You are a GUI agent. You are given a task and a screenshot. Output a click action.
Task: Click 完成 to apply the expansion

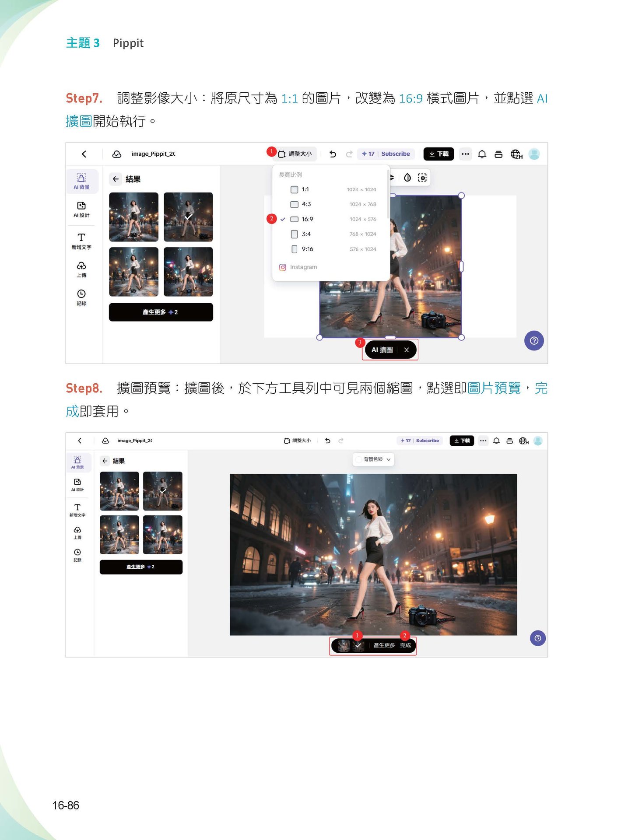click(405, 645)
